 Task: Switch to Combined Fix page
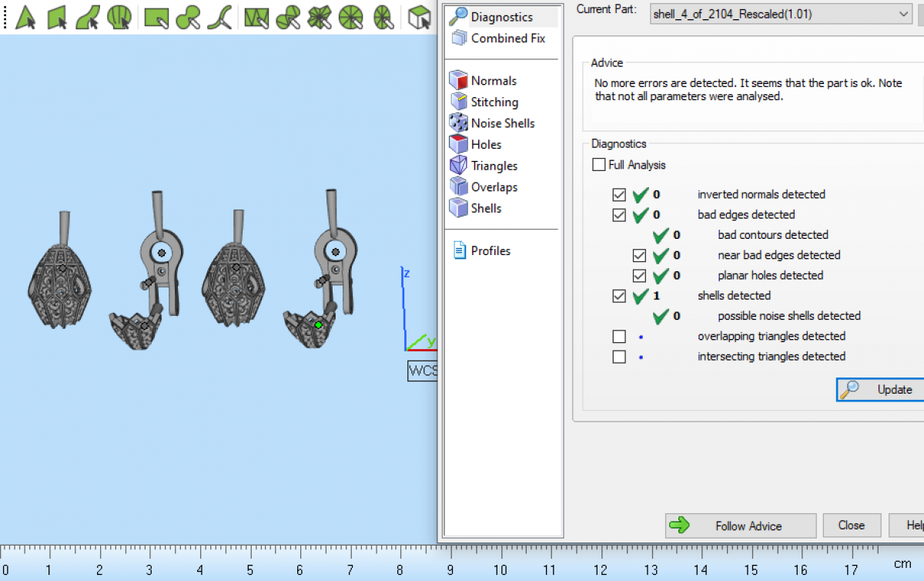507,38
